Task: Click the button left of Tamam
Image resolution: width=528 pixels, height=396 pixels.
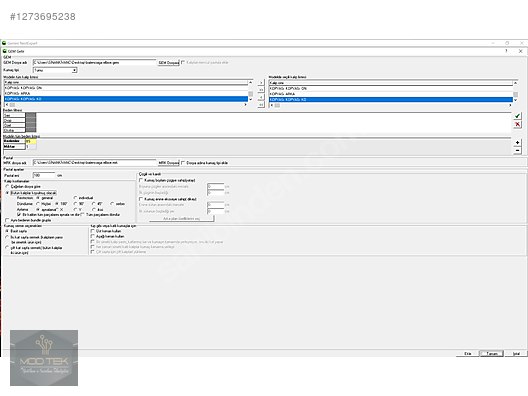Action: [x=467, y=354]
